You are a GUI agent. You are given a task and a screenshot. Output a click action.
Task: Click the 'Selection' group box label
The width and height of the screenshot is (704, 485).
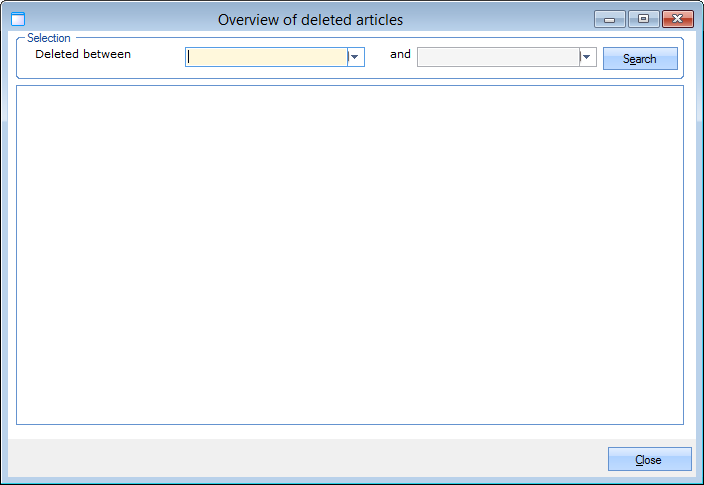coord(49,38)
